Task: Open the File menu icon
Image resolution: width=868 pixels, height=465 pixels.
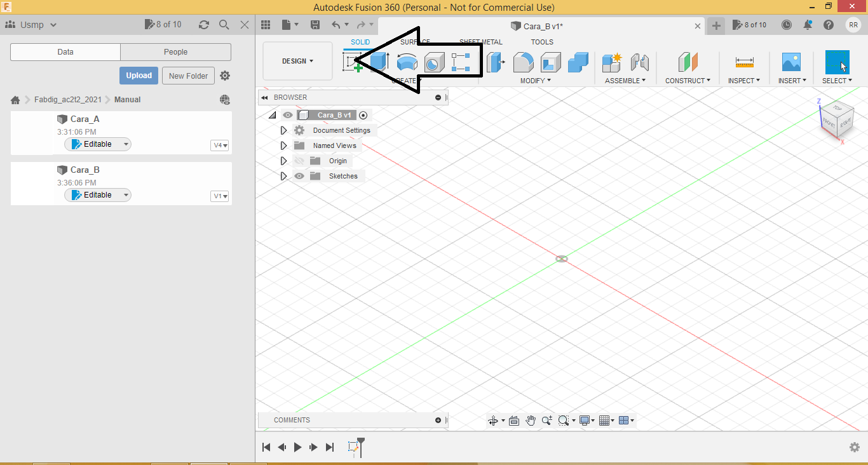Action: (287, 25)
